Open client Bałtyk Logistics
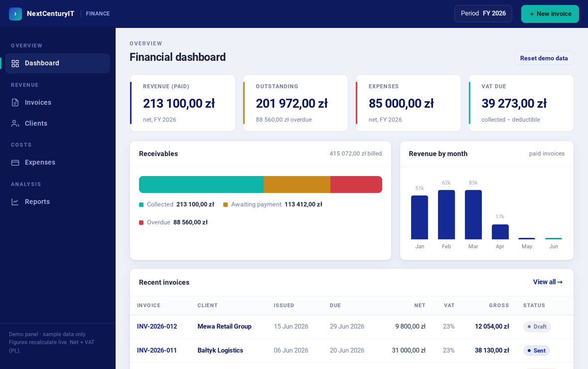Viewport: 588px width, 369px height. (220, 350)
